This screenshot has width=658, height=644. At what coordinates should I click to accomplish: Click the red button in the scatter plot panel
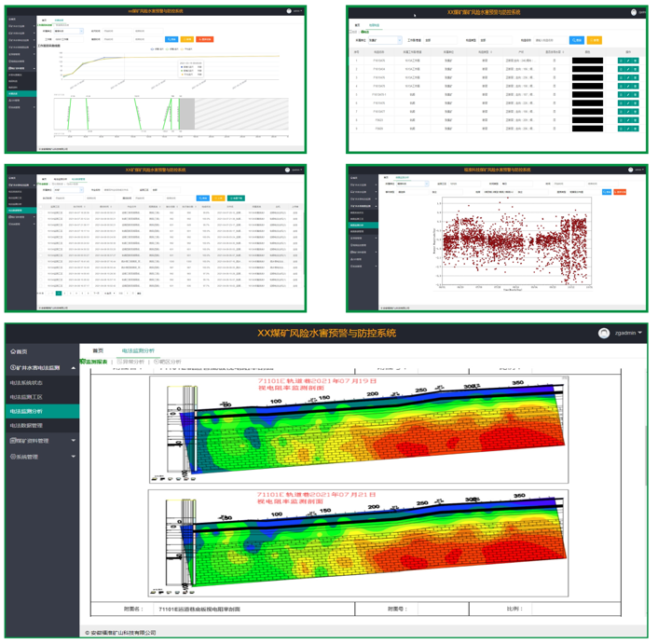pos(620,192)
